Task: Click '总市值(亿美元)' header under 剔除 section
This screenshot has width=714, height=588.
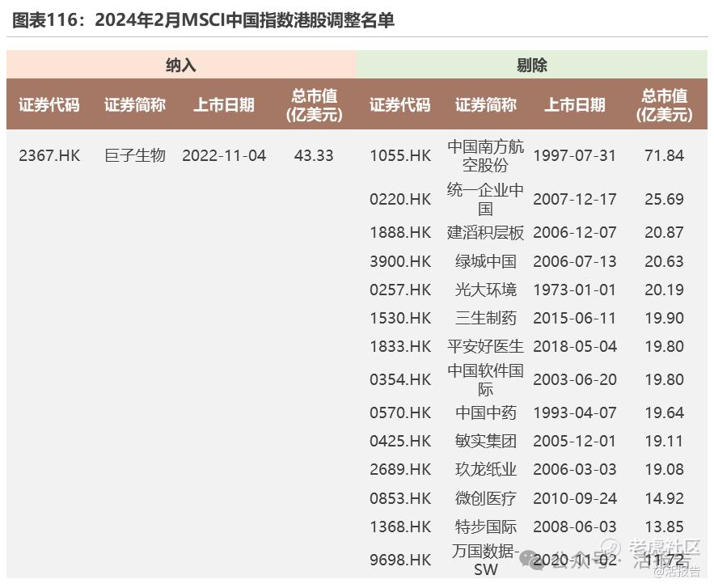Action: (x=665, y=105)
